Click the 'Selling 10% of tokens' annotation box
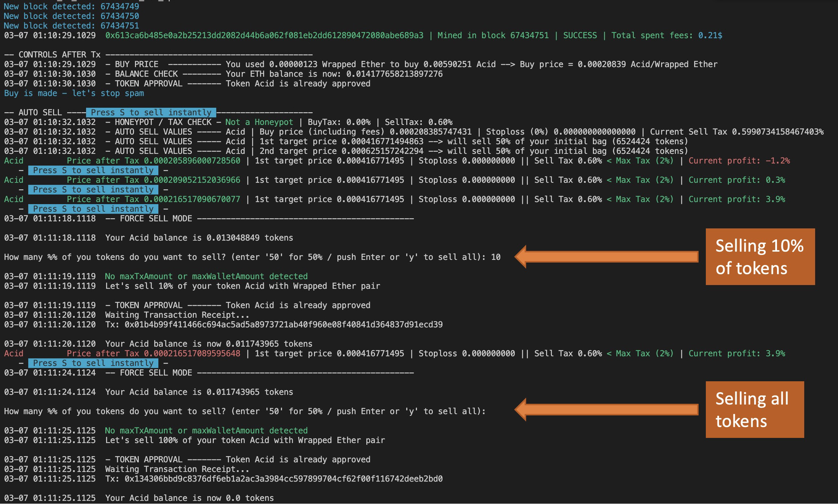The height and width of the screenshot is (504, 838). click(760, 257)
